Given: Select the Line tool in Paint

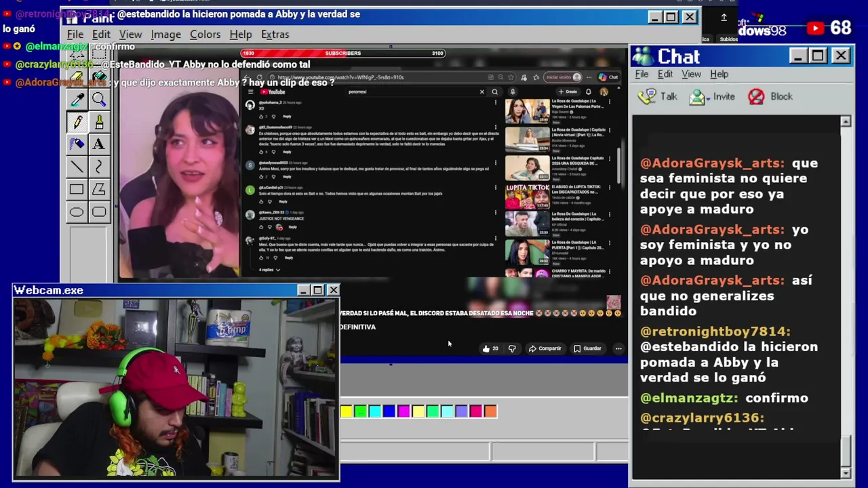Looking at the screenshot, I should 77,167.
